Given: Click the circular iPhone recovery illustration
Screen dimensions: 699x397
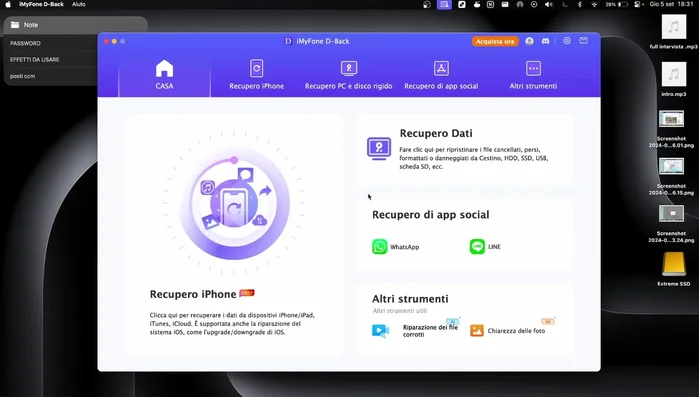Looking at the screenshot, I should point(234,204).
